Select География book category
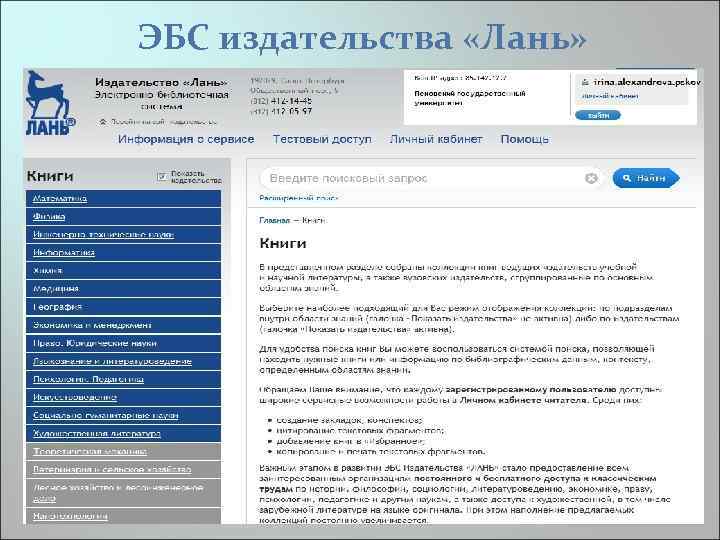The width and height of the screenshot is (720, 540). [x=124, y=307]
